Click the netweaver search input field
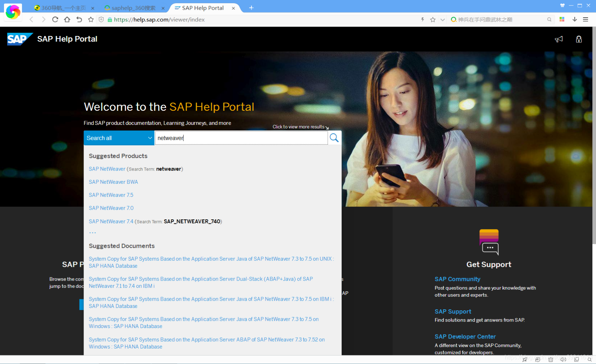The width and height of the screenshot is (596, 364). click(241, 138)
